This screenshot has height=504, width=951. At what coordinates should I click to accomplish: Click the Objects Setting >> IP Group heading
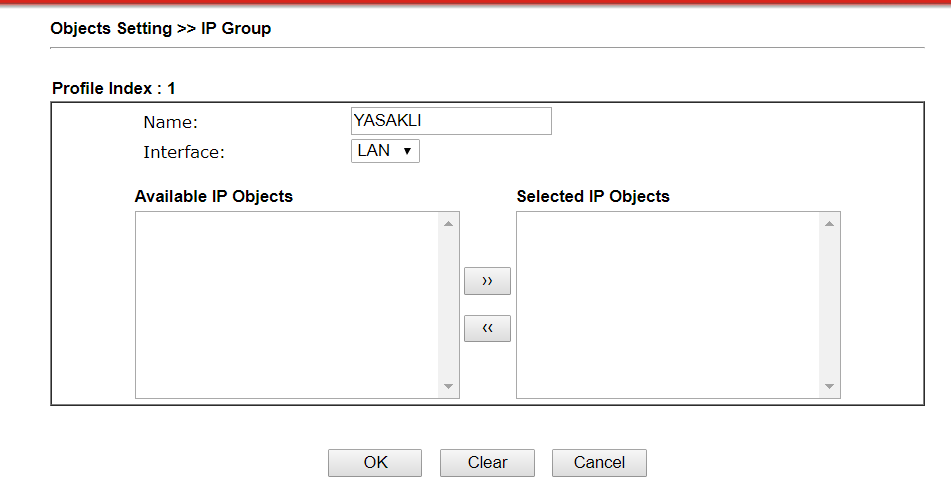coord(160,29)
